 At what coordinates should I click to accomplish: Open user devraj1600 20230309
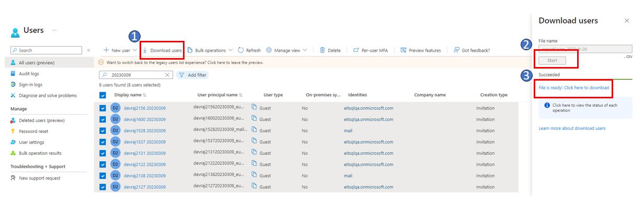pos(145,119)
